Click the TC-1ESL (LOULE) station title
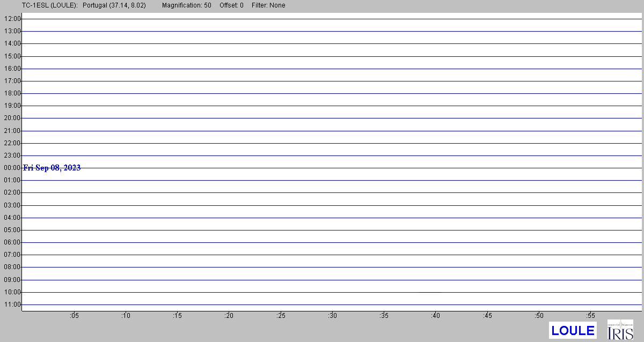The width and height of the screenshot is (644, 342). [49, 5]
